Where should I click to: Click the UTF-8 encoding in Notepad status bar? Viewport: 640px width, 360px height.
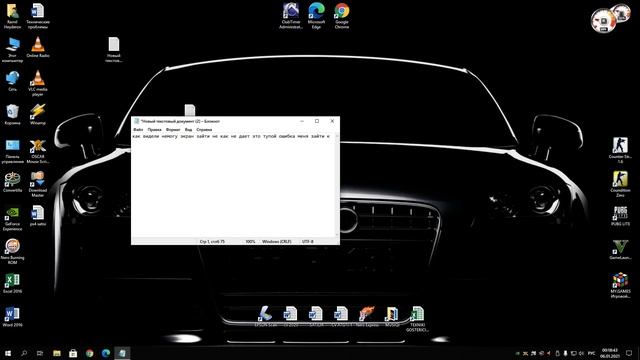(308, 241)
